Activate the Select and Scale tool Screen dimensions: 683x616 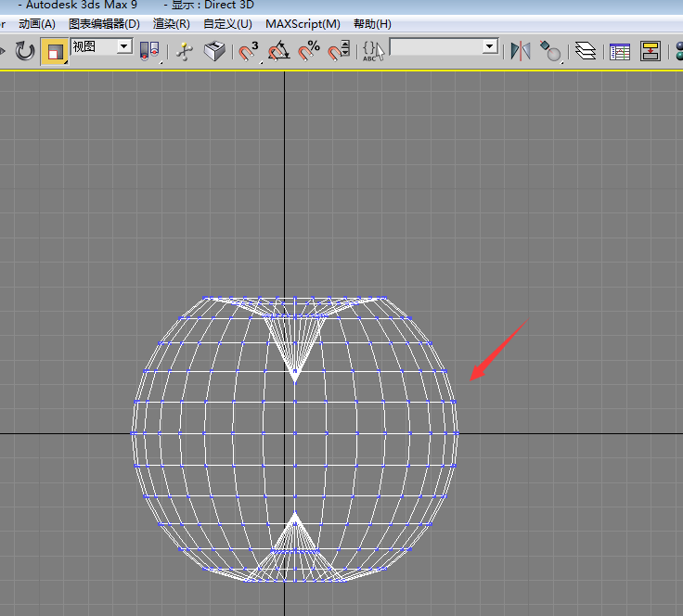pyautogui.click(x=55, y=51)
